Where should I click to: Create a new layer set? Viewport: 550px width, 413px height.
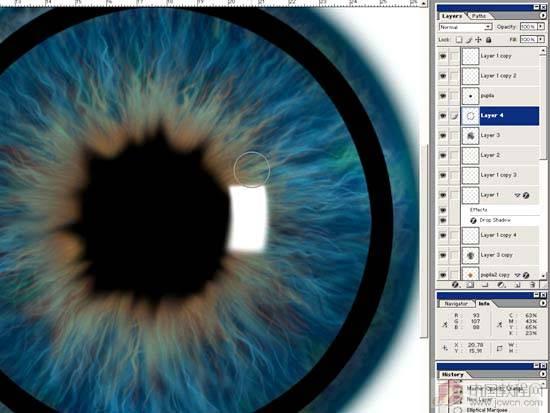(485, 285)
